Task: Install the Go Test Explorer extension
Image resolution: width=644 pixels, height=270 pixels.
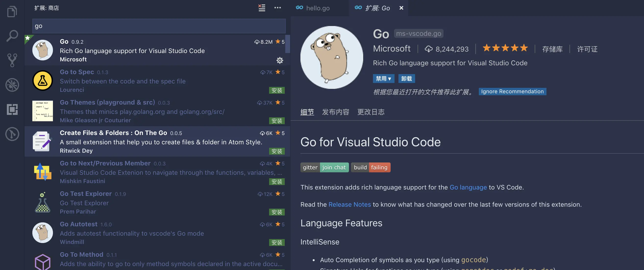Action: [x=276, y=212]
